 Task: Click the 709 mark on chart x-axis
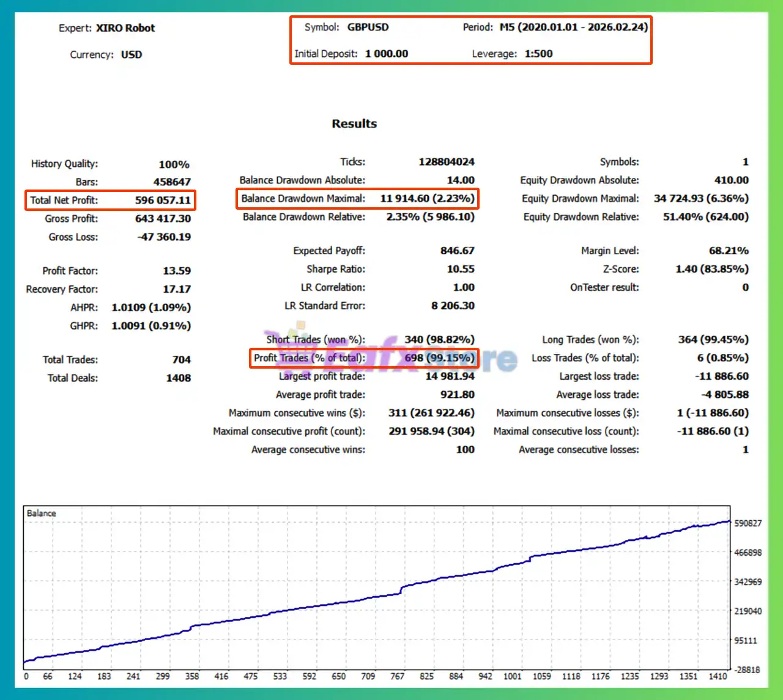coord(368,676)
